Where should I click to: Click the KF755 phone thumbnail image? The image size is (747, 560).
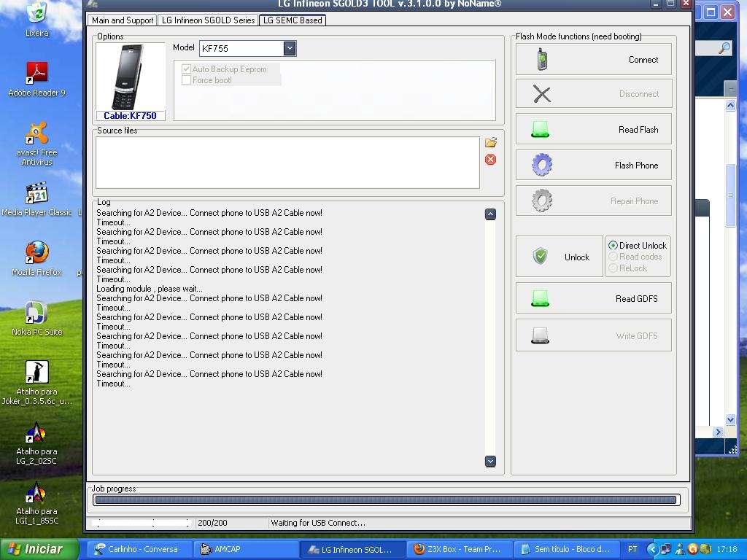pos(130,77)
